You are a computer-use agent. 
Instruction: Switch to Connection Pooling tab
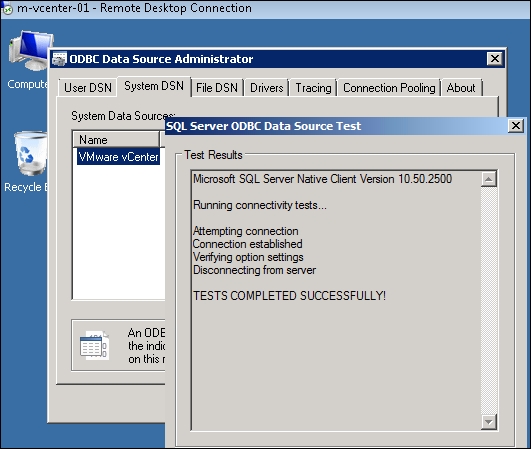[389, 88]
